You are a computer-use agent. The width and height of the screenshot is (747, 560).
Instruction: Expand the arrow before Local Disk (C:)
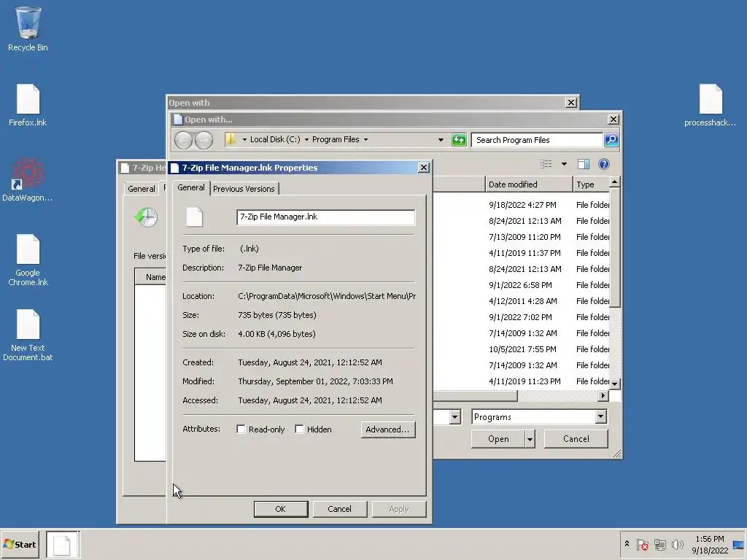click(244, 139)
